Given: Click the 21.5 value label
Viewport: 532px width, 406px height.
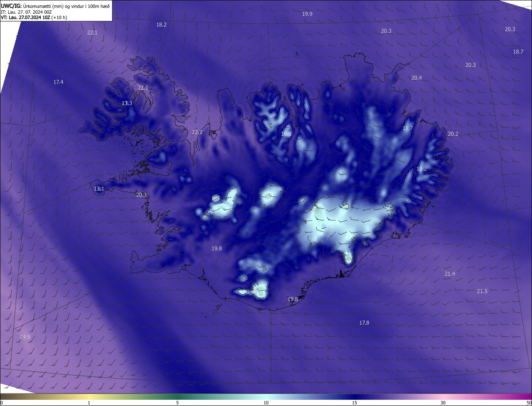Looking at the screenshot, I should (482, 291).
